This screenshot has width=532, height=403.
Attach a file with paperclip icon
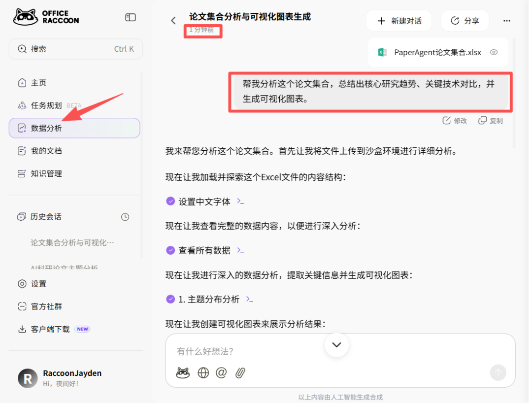240,373
